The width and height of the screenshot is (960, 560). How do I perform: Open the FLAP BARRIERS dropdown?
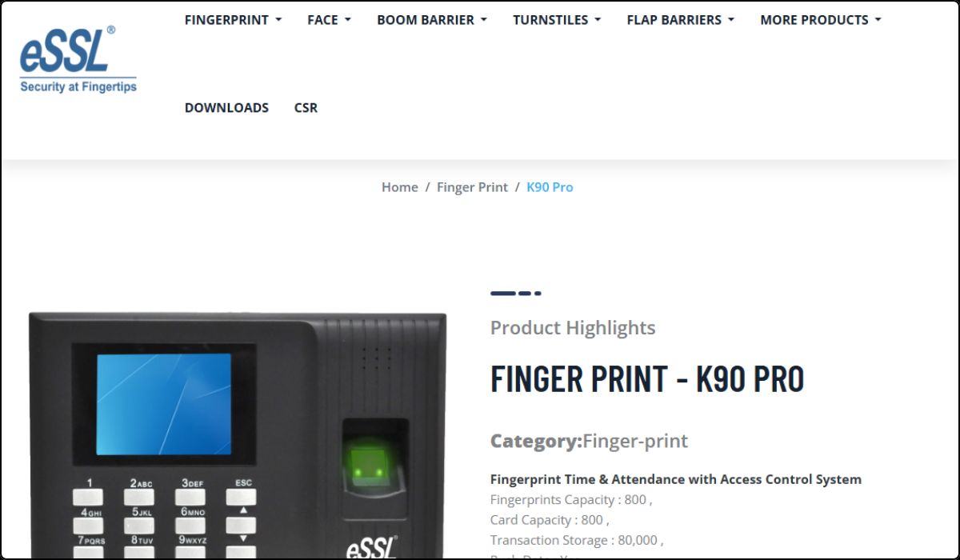pos(680,20)
